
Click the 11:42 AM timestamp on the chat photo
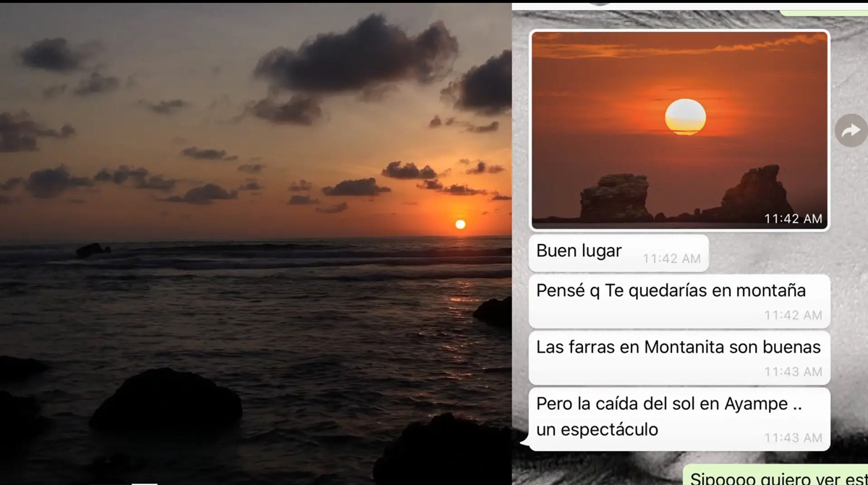click(793, 219)
